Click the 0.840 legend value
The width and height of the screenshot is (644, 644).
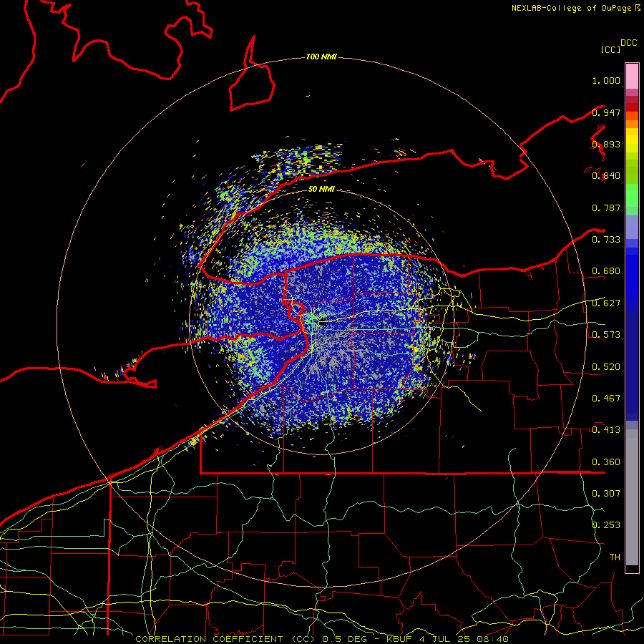(x=606, y=176)
